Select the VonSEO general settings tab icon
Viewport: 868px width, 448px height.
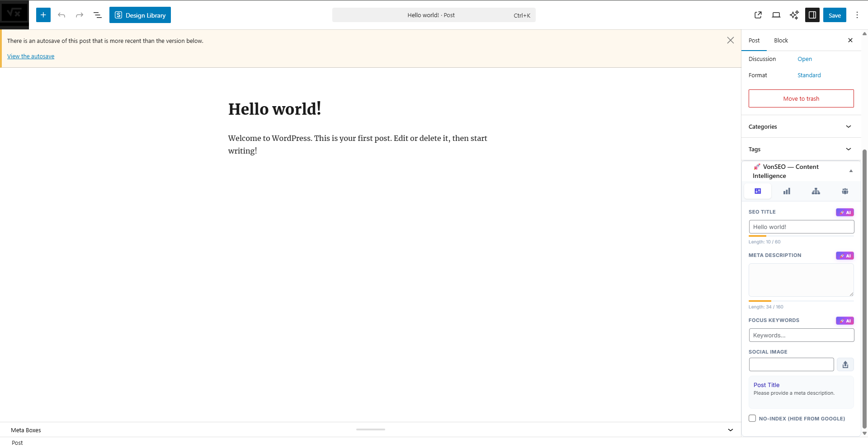pyautogui.click(x=758, y=191)
